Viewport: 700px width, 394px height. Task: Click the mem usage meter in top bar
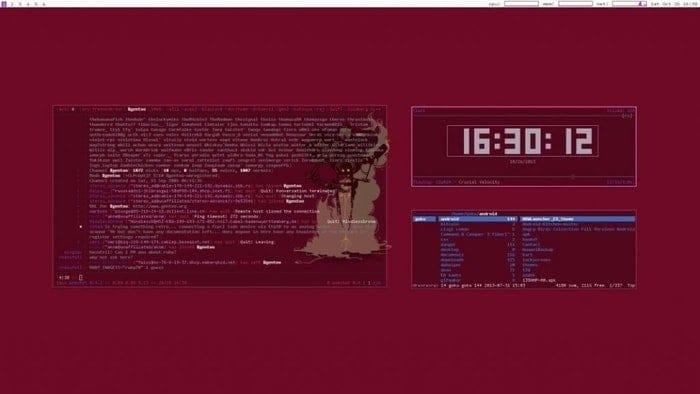(x=575, y=4)
